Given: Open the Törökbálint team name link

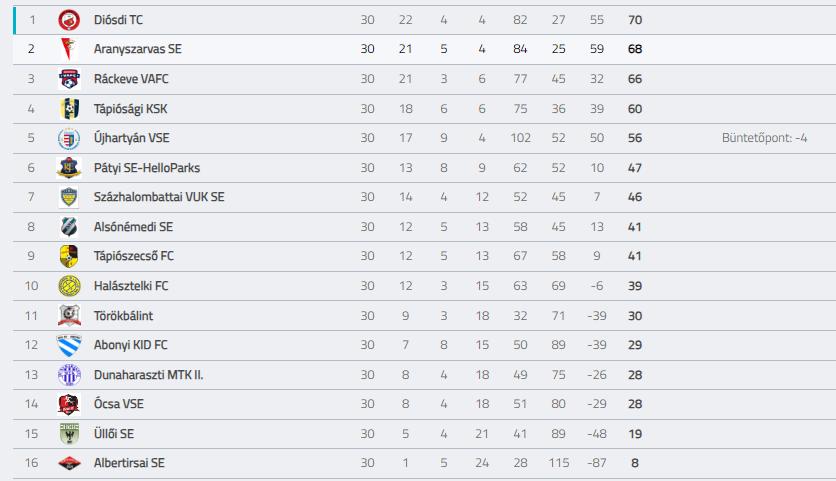Looking at the screenshot, I should tap(123, 316).
